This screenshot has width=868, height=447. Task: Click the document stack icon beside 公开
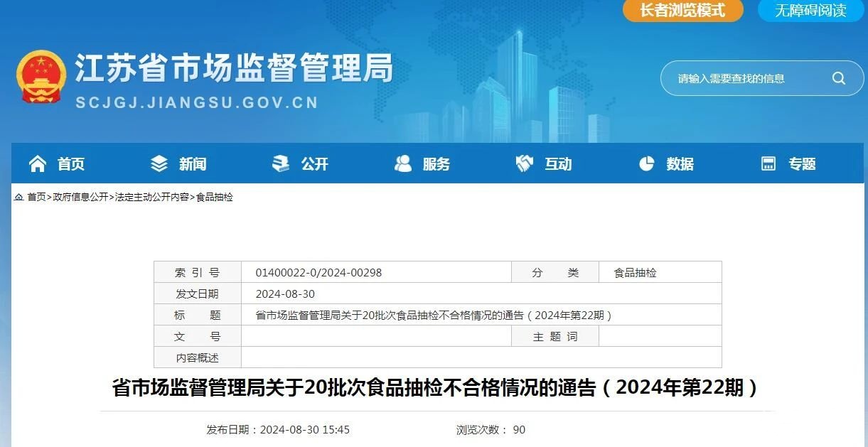(281, 164)
